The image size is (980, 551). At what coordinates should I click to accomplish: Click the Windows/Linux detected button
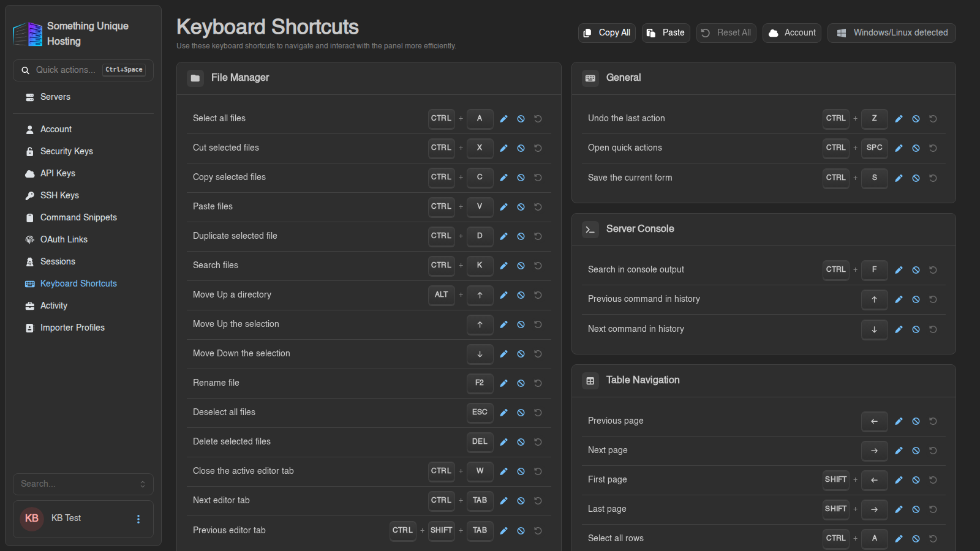pyautogui.click(x=892, y=33)
